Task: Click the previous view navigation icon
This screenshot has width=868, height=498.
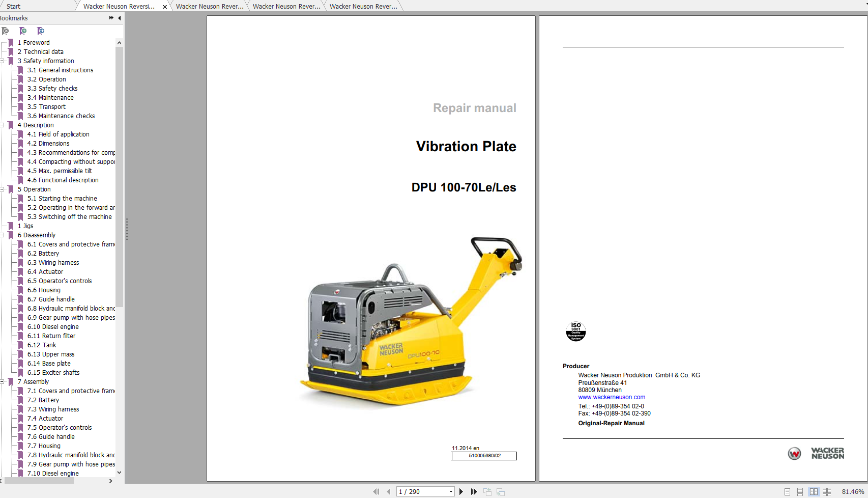Action: click(x=487, y=491)
